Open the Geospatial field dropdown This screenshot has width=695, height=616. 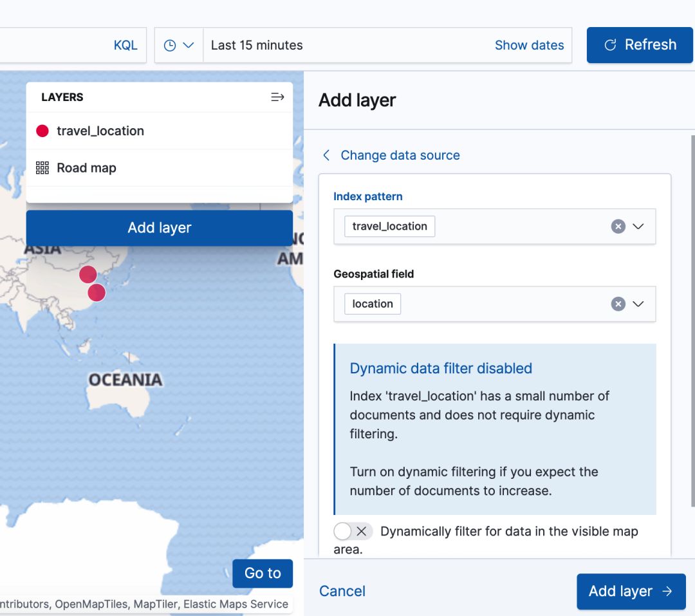638,304
